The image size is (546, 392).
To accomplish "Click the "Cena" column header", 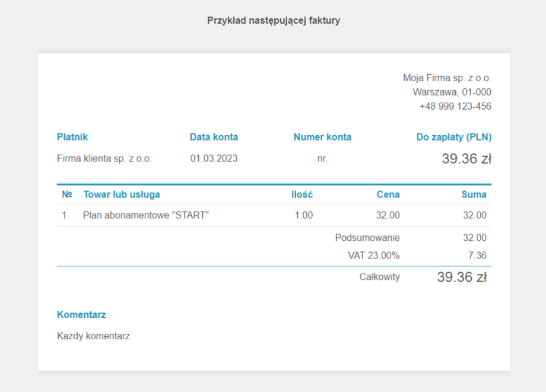I will [x=388, y=195].
